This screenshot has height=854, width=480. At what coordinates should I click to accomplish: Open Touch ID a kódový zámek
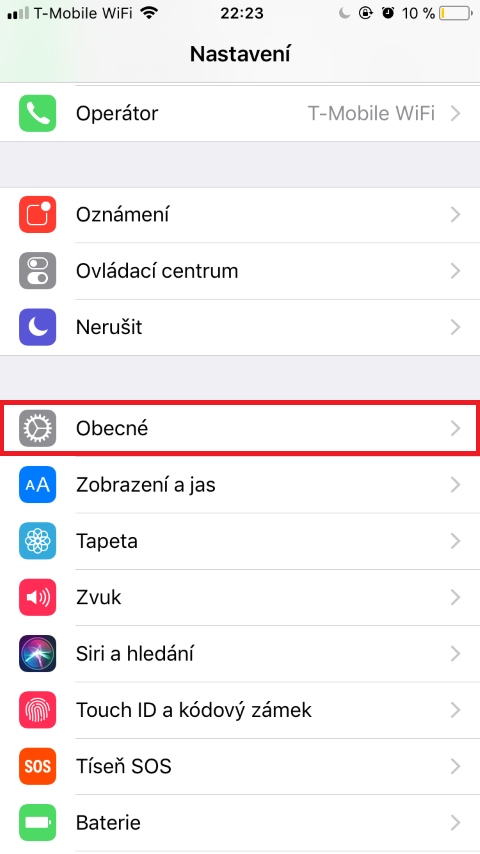tap(240, 710)
